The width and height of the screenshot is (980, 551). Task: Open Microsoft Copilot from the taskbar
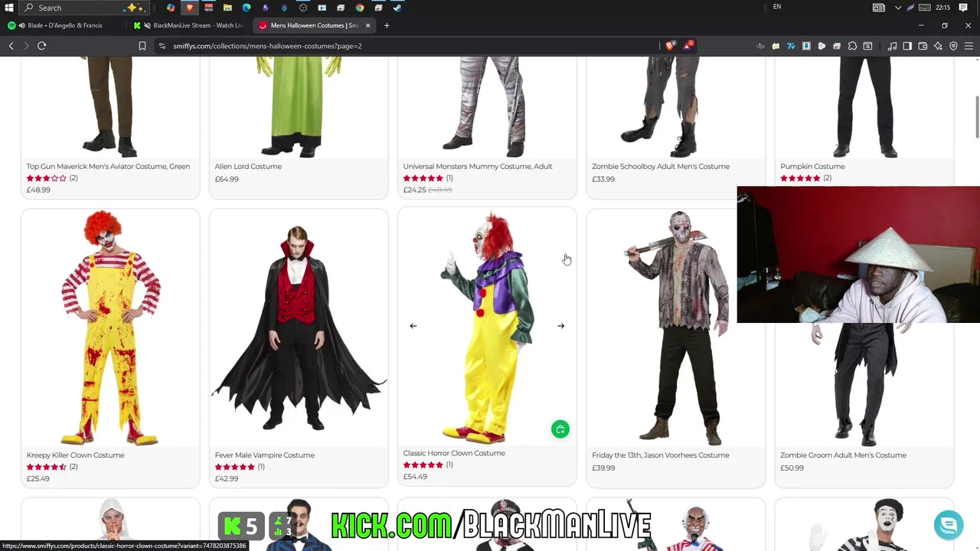(171, 8)
